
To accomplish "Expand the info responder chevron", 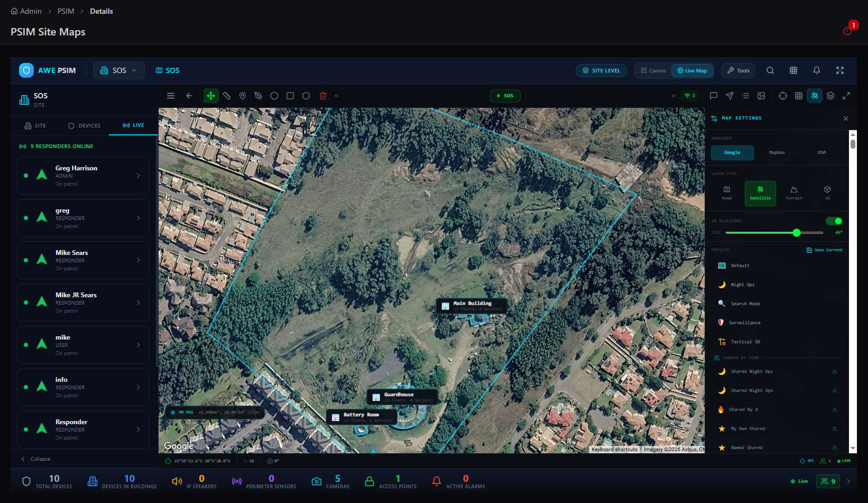I will click(138, 387).
